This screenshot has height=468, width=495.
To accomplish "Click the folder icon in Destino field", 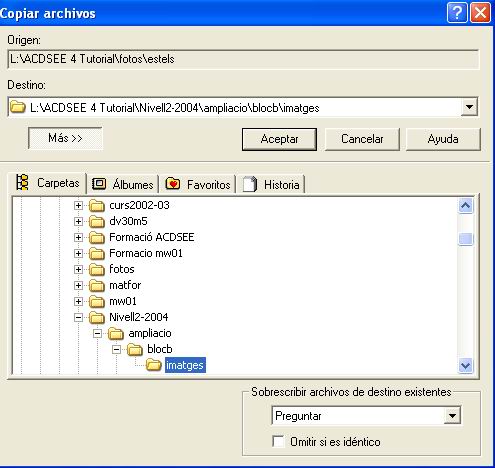I will 18,107.
